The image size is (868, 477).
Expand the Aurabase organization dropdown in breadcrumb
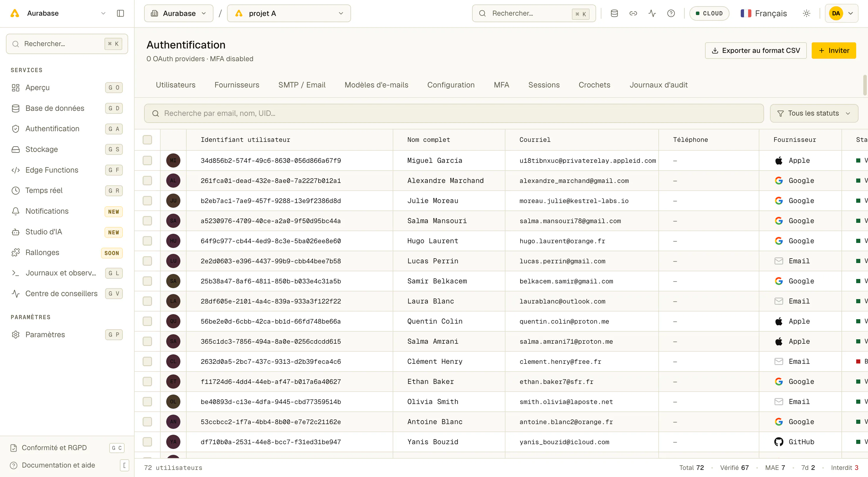tap(179, 14)
